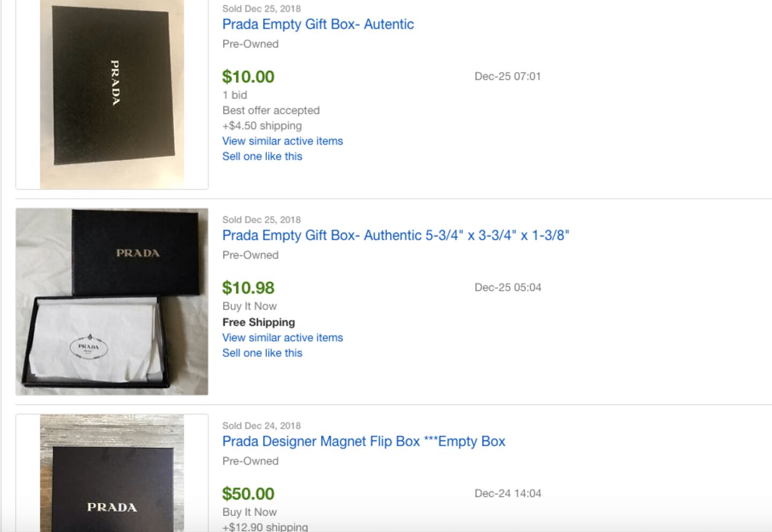Click the Dec-25 05:04 end time
The height and width of the screenshot is (532, 772).
(507, 287)
